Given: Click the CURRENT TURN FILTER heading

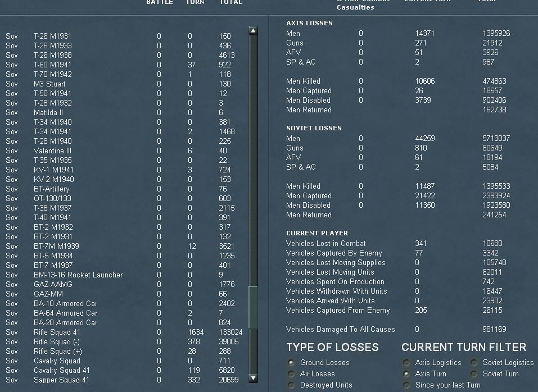Looking at the screenshot, I should [x=464, y=348].
